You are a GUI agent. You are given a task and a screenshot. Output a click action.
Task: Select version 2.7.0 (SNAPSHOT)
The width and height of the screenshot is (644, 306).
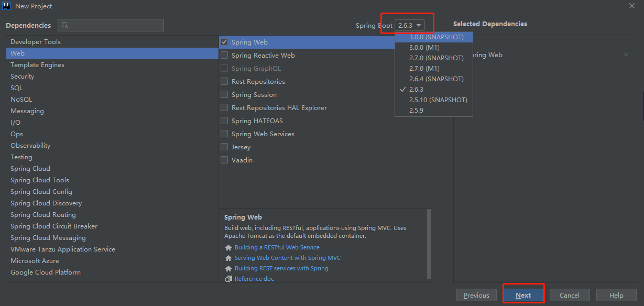[x=434, y=58]
